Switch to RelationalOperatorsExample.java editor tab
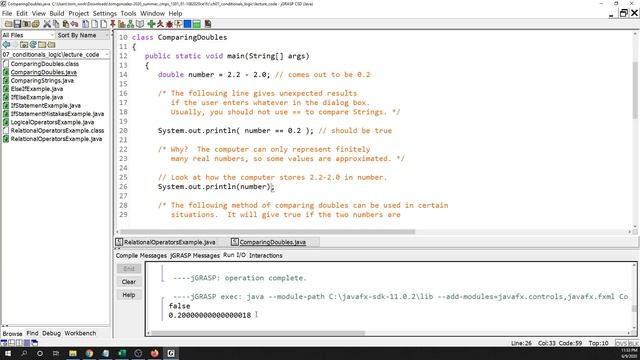 tap(165, 242)
